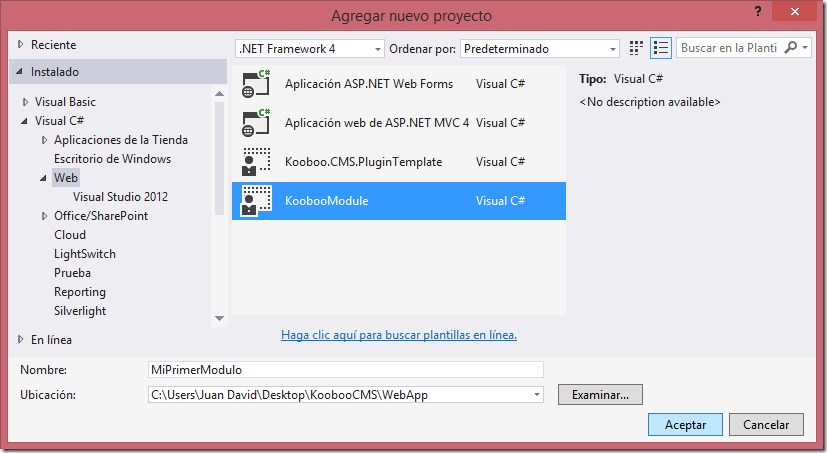Viewport: 827px width, 453px height.
Task: Select the Cloud category
Action: [x=70, y=235]
